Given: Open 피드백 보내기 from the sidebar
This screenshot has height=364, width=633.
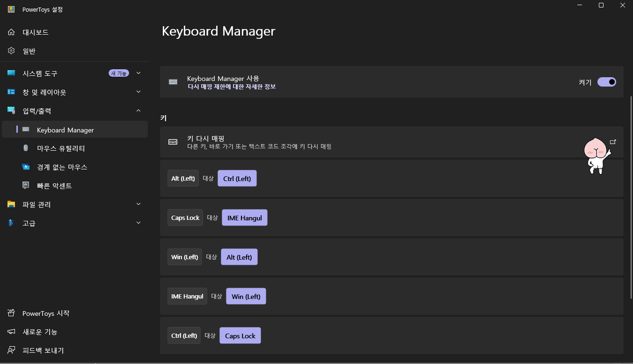Looking at the screenshot, I should [75, 350].
